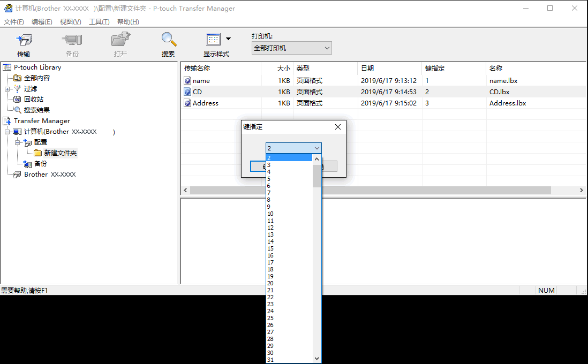Select the Filter (过滤) tree item

tap(31, 89)
